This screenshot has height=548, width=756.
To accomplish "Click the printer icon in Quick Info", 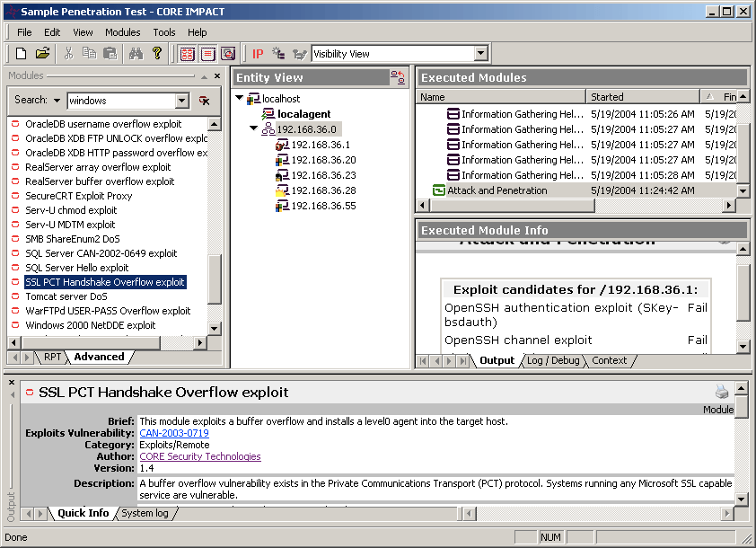I will click(x=722, y=392).
